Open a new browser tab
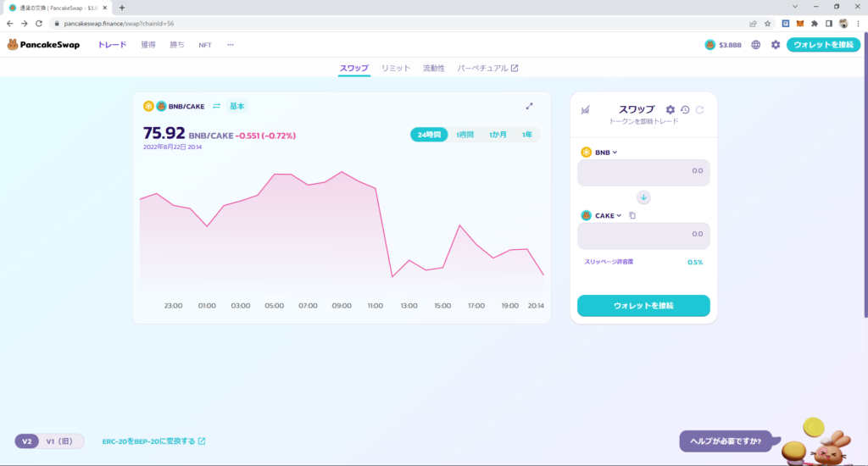 (x=122, y=8)
